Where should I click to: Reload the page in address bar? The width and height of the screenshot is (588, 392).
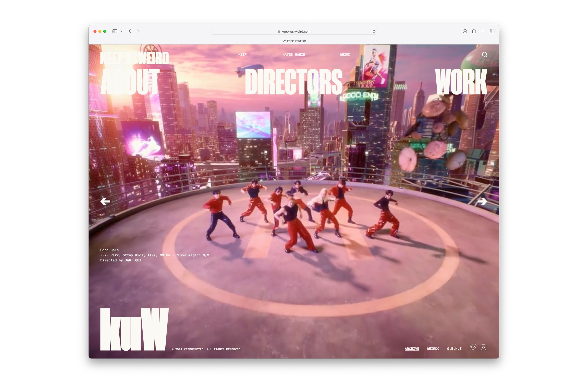click(374, 32)
